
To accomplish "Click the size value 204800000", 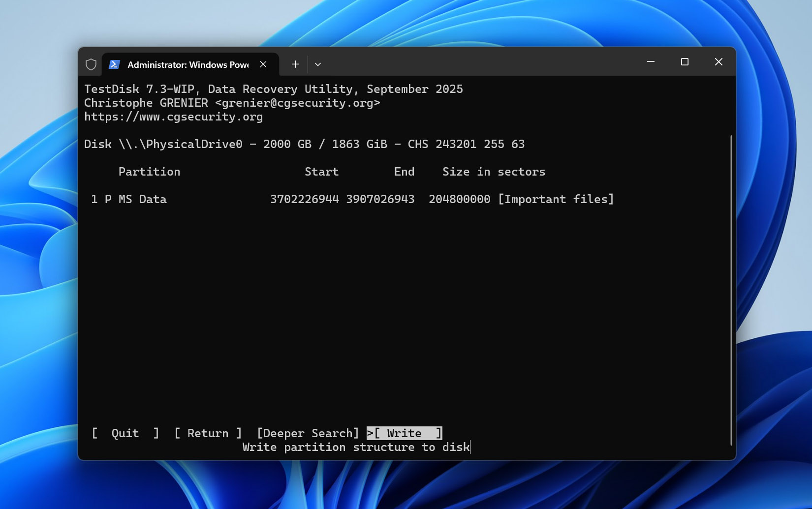I will coord(460,199).
